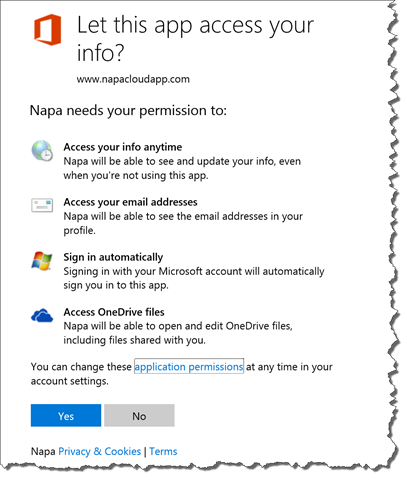407x480 pixels.
Task: Approve permissions with the Yes button
Action: click(x=66, y=415)
